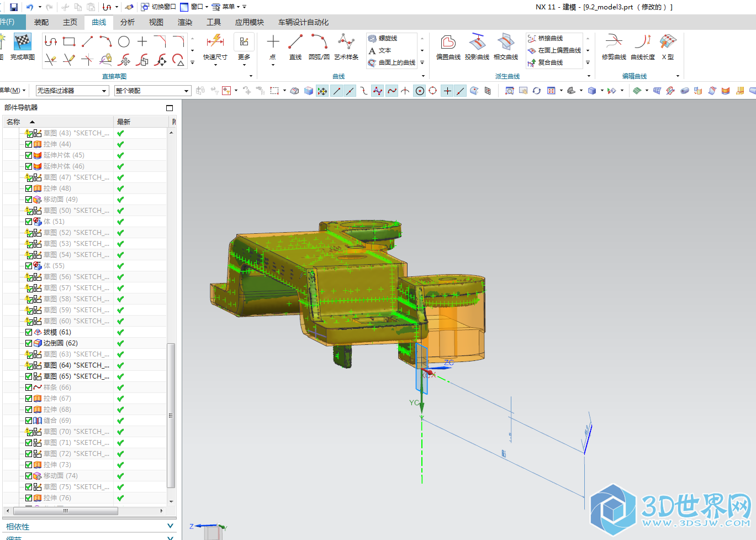Image resolution: width=756 pixels, height=540 pixels.
Task: Expand the 直接草图 group options arrow
Action: pos(251,76)
